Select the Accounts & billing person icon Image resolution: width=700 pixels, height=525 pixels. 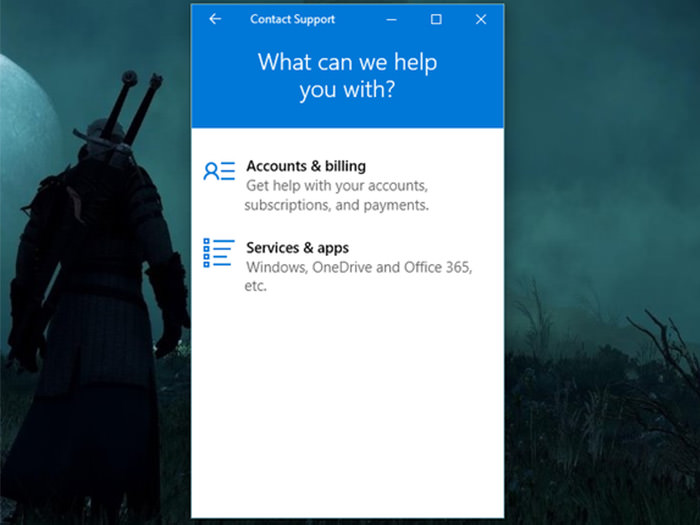click(218, 171)
